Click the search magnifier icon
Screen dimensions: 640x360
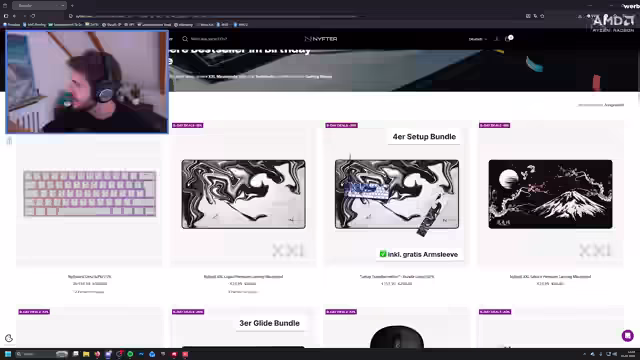pos(185,39)
